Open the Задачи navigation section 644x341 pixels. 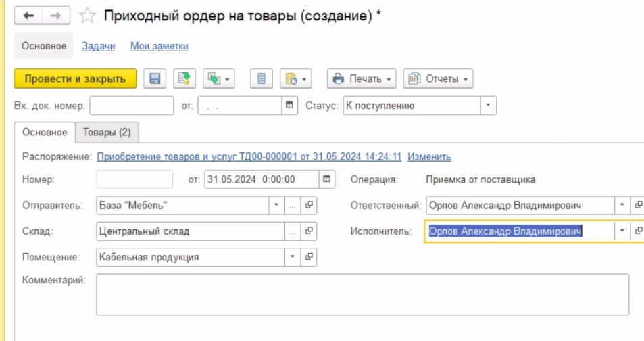tap(98, 46)
